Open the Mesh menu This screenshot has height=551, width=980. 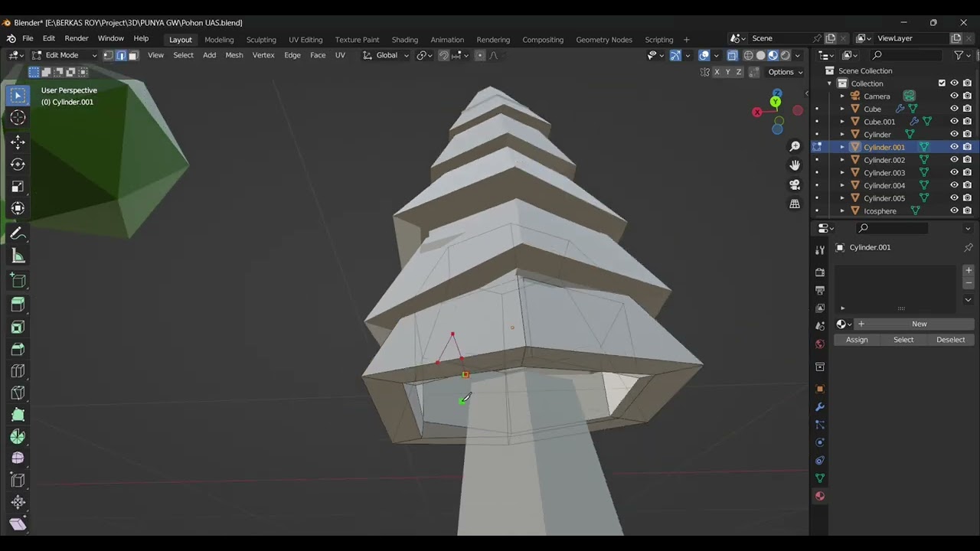(234, 55)
